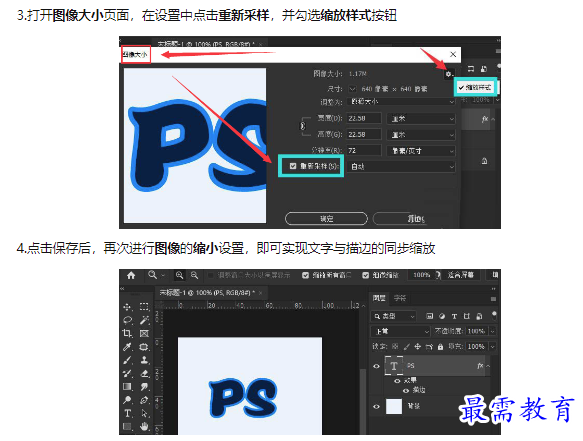Select the Horizontal Type tool

click(127, 413)
